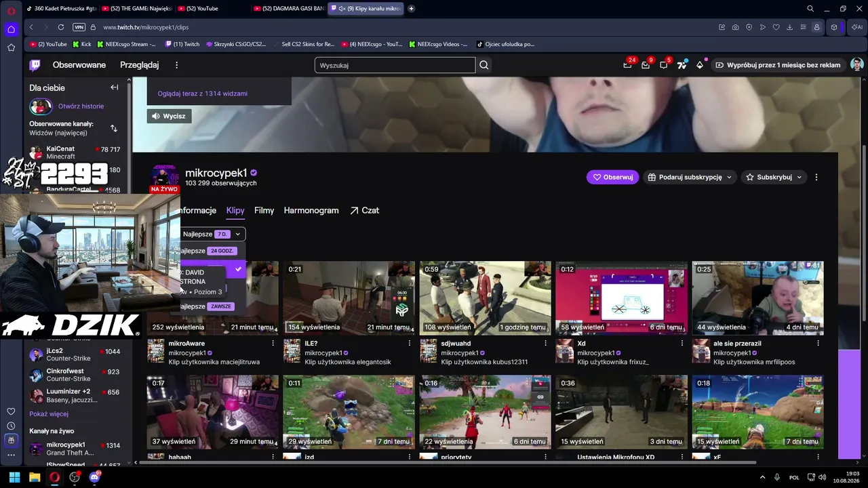This screenshot has width=868, height=488.
Task: Select the Klipy tab
Action: click(x=235, y=210)
